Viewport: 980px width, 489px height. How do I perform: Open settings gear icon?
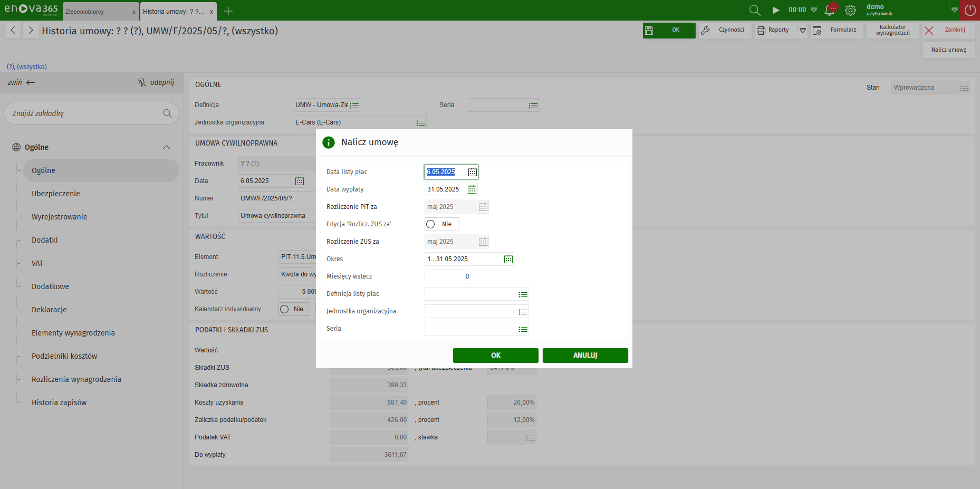[x=850, y=10]
